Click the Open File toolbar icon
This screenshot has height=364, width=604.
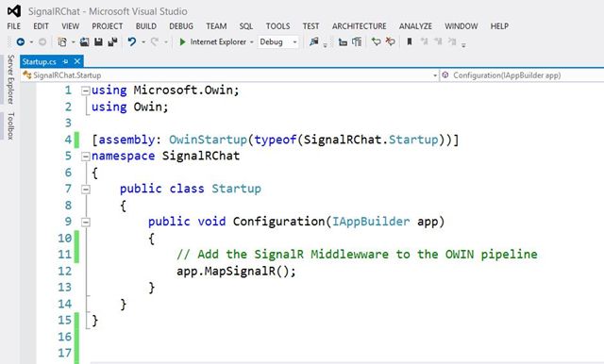[x=84, y=41]
